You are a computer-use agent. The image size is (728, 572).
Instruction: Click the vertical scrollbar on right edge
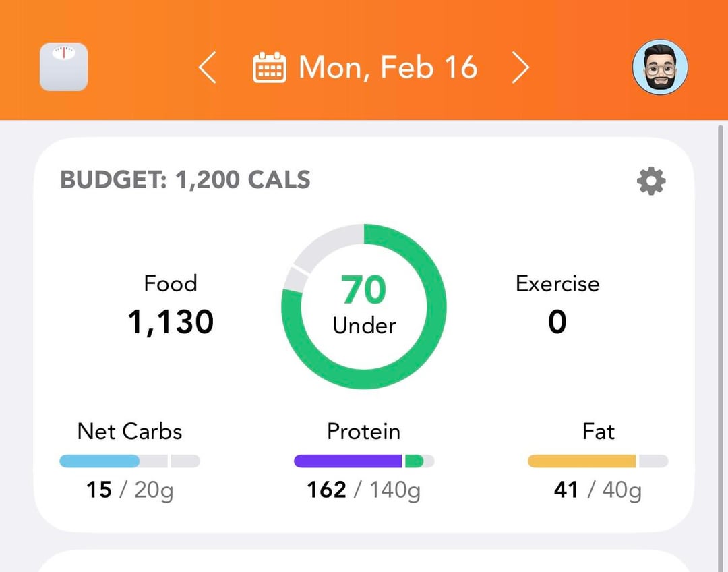click(721, 337)
